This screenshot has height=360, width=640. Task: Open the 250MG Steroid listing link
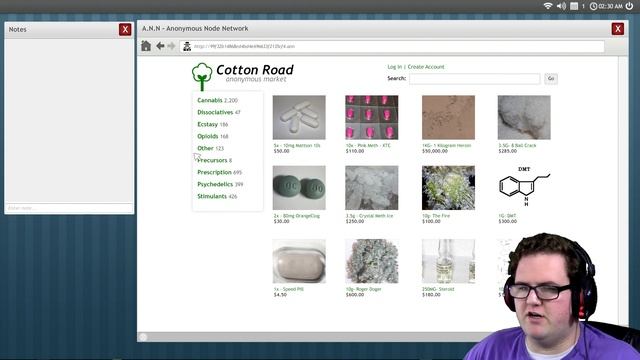point(438,289)
